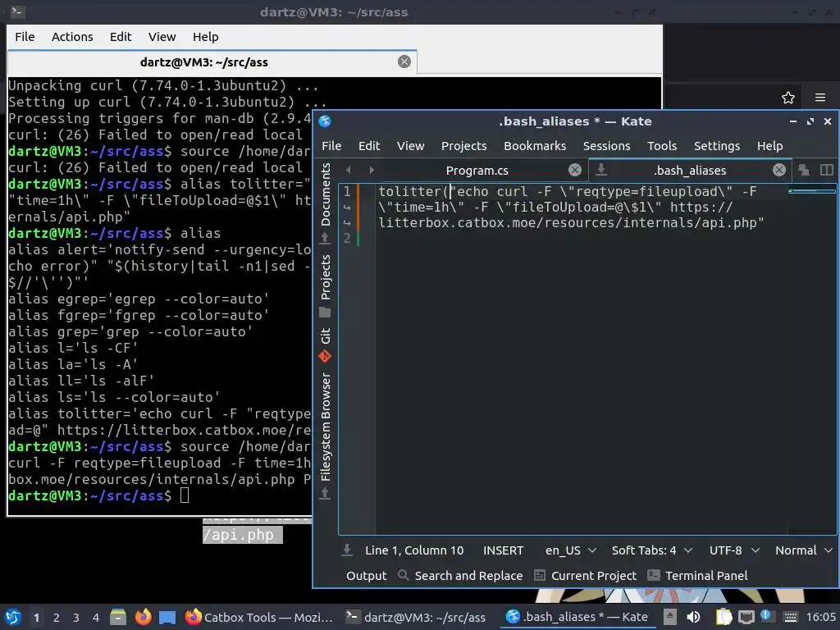
Task: Click modified-document icon on .bash_aliases tab
Action: (601, 170)
